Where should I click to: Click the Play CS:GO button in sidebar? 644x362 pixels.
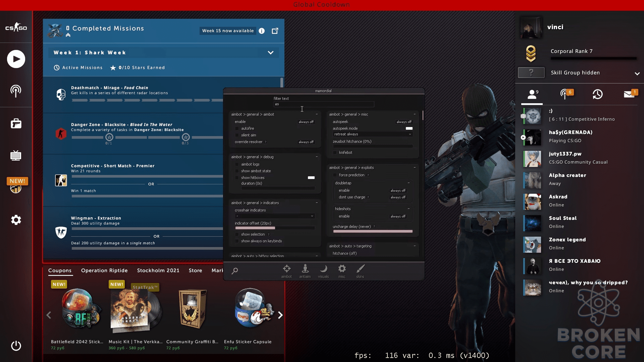point(16,59)
